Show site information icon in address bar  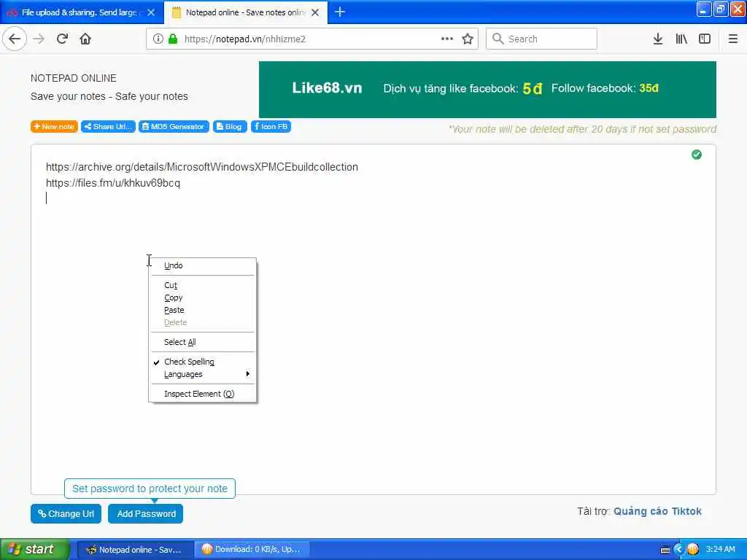coord(158,39)
